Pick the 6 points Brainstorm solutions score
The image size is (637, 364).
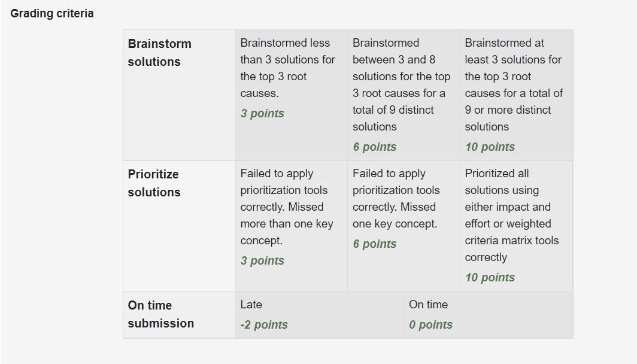pyautogui.click(x=374, y=147)
